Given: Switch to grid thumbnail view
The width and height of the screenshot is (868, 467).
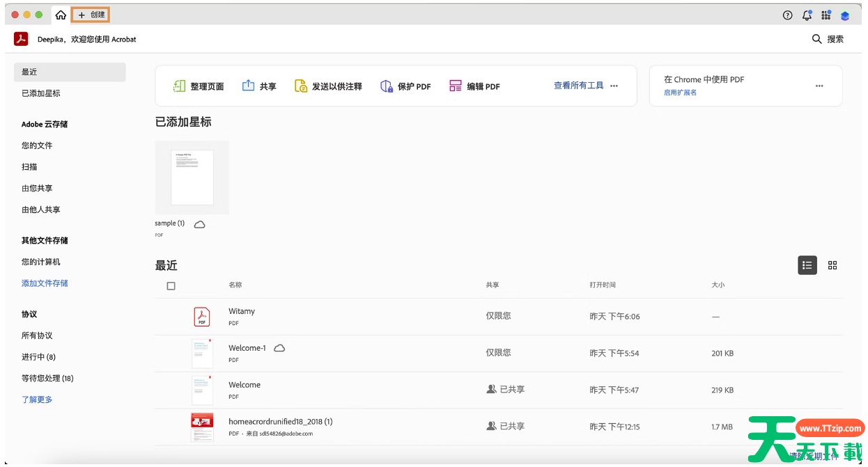Looking at the screenshot, I should coord(832,265).
